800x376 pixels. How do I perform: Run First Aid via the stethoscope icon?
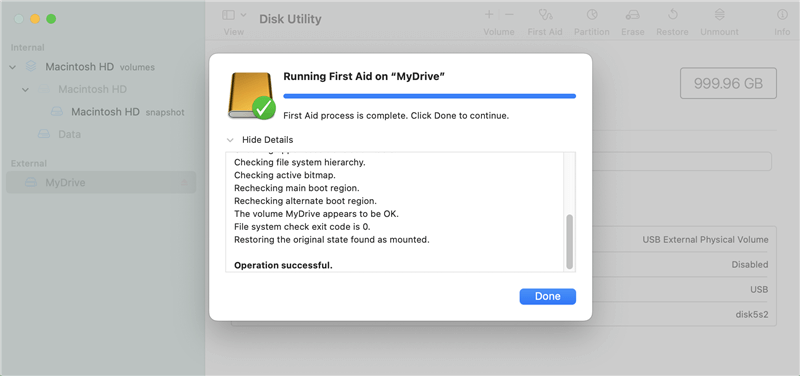point(545,15)
